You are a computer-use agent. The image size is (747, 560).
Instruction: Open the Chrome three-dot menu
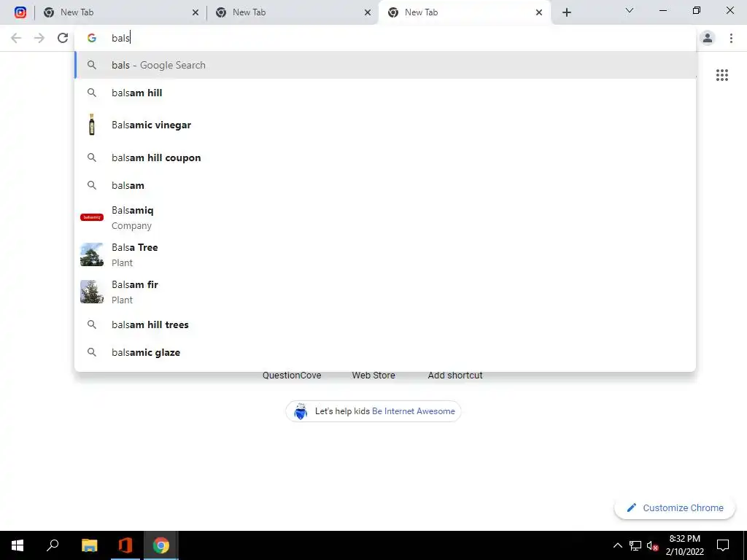click(x=731, y=38)
